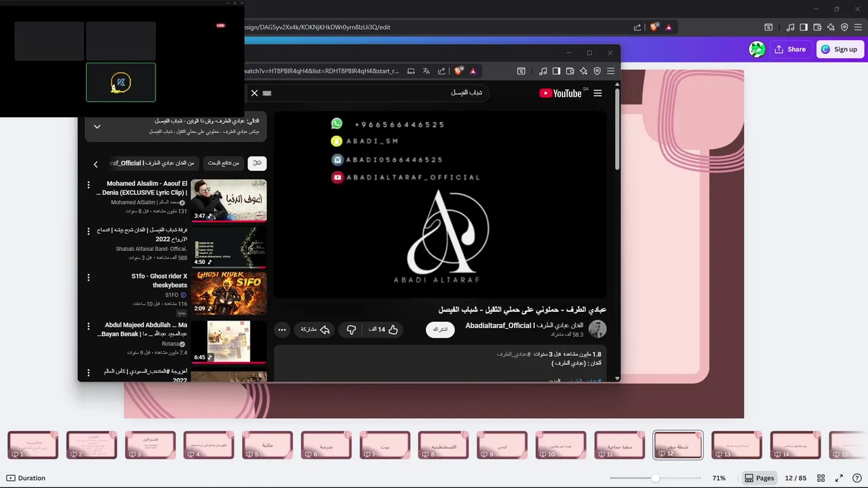Open VPN shield icon in YouTube window toolbar
Image resolution: width=868 pixels, height=488 pixels.
(597, 70)
